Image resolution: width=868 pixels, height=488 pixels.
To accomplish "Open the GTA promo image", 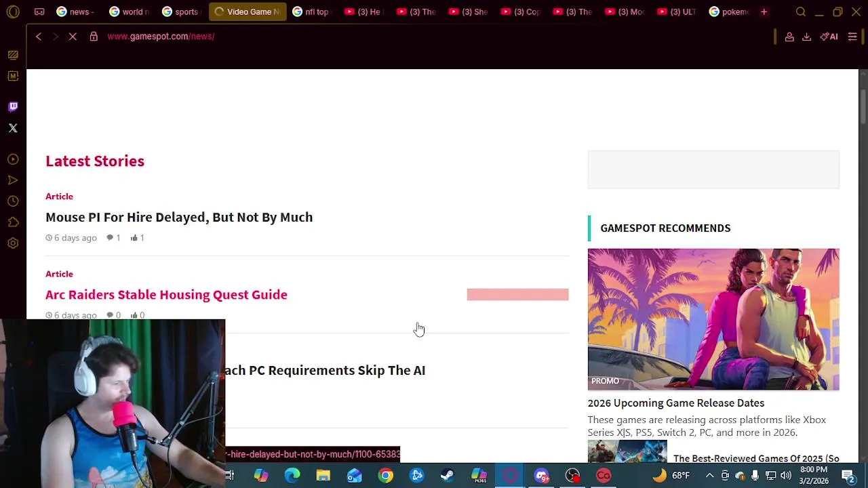I will pos(713,319).
